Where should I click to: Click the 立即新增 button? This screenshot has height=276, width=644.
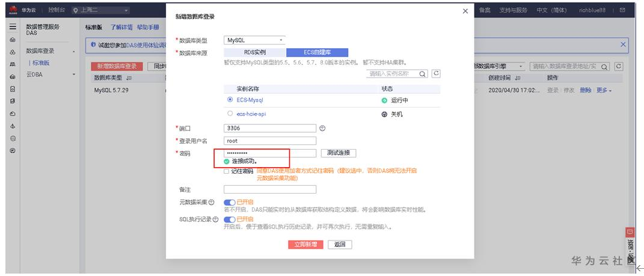(305, 244)
